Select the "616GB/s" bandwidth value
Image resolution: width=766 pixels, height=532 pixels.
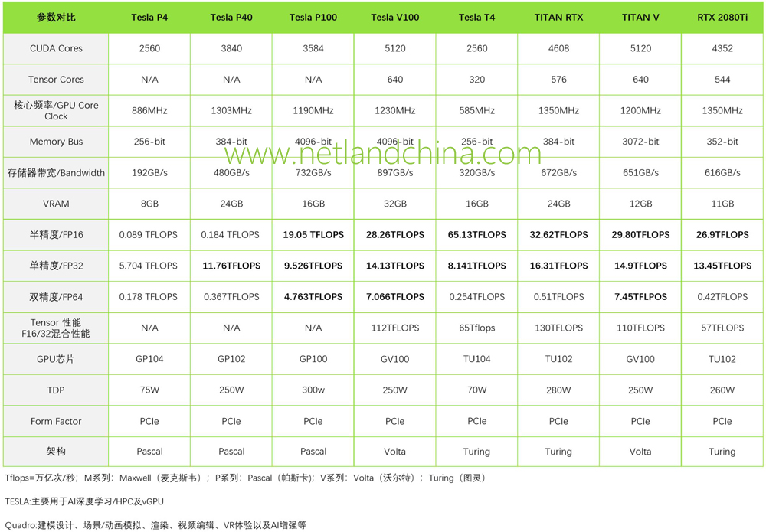722,173
